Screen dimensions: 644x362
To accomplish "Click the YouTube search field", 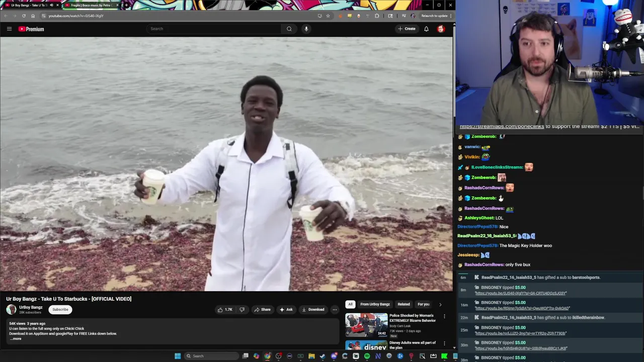I will (x=214, y=29).
